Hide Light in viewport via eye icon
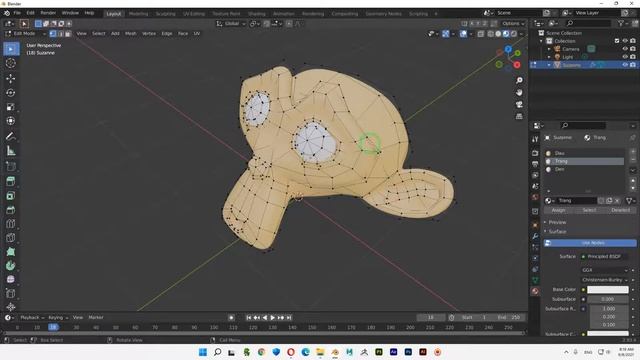 click(625, 57)
